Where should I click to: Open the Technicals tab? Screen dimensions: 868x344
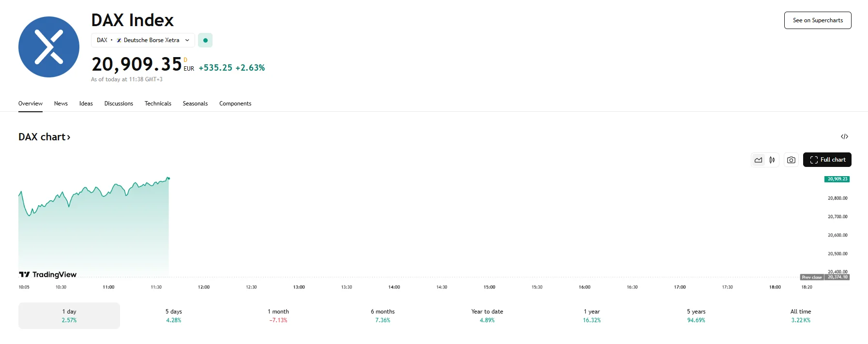coord(158,104)
